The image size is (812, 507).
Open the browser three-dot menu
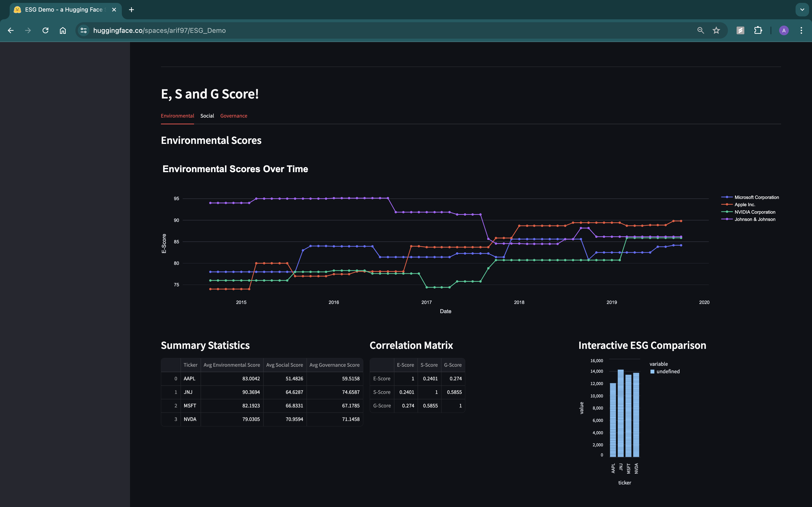click(802, 30)
